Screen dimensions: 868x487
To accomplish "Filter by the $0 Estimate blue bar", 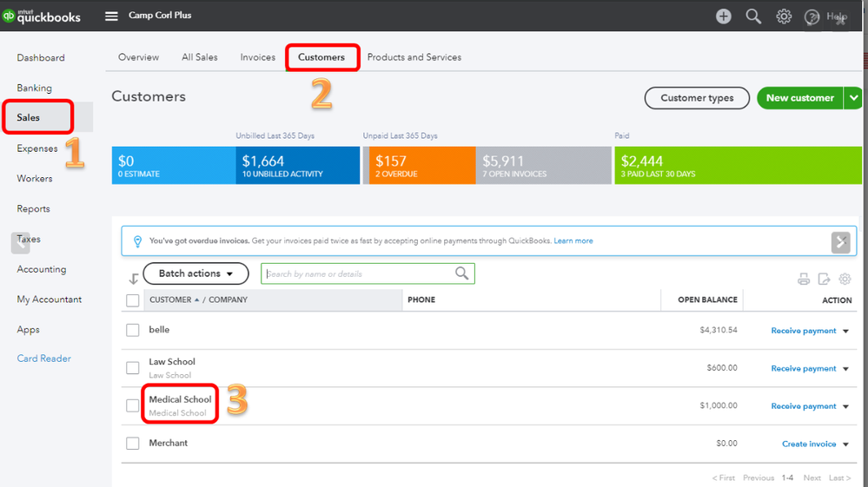I will 174,165.
